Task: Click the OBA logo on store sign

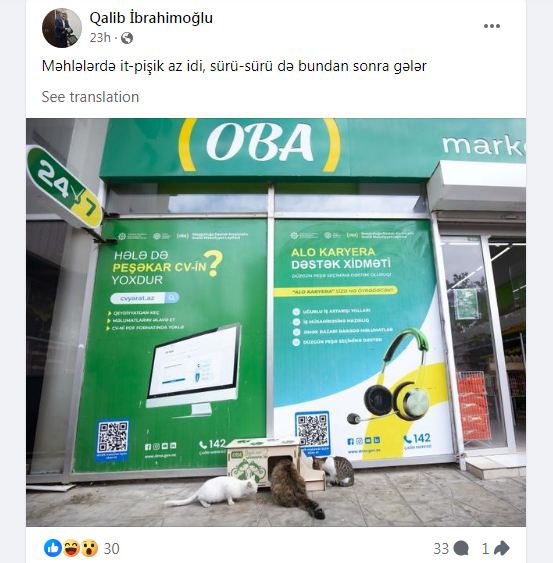Action: pos(259,143)
